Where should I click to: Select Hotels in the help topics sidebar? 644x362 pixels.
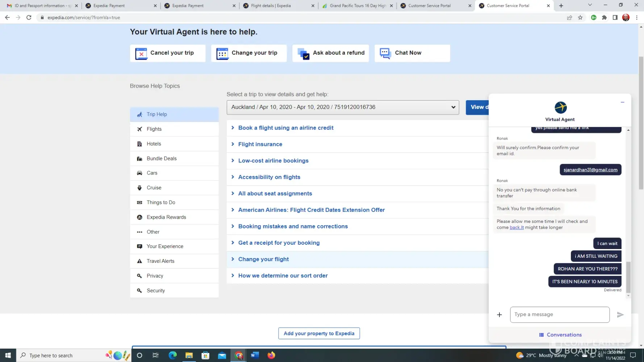coord(154,144)
